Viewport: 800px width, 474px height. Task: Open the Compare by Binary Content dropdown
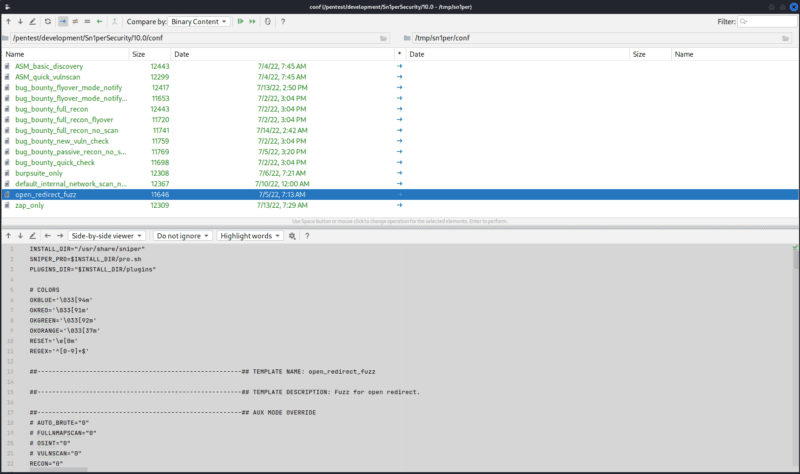199,21
